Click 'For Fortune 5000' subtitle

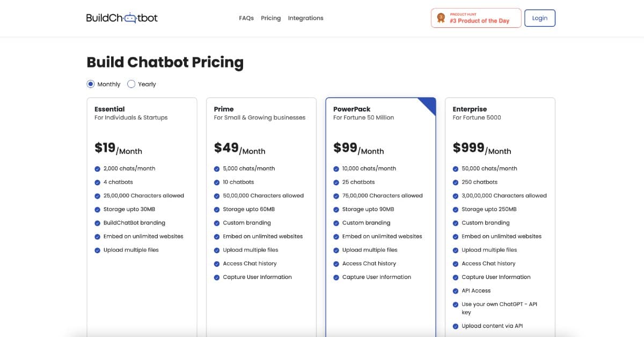pyautogui.click(x=477, y=118)
